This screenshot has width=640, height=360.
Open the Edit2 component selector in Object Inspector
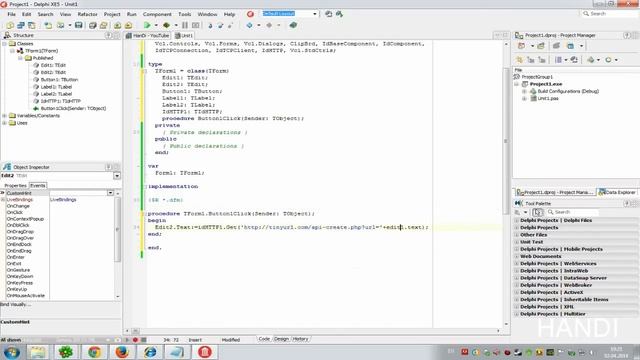click(x=117, y=176)
